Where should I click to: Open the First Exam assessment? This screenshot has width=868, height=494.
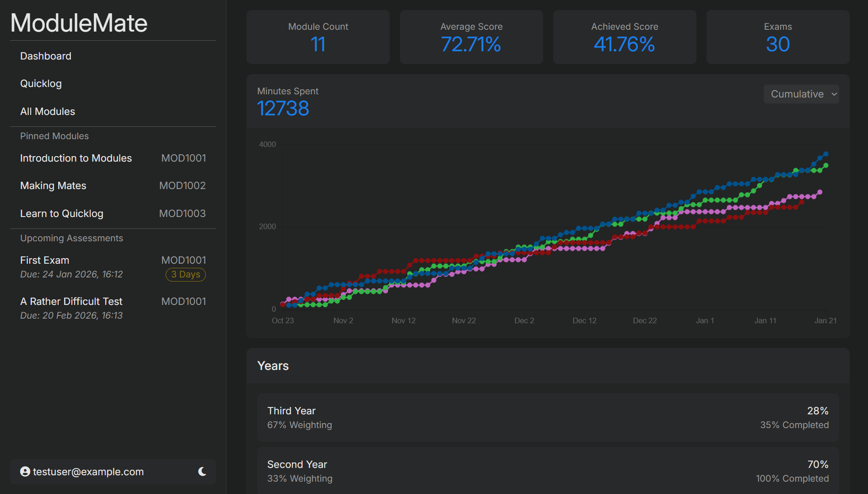(44, 260)
